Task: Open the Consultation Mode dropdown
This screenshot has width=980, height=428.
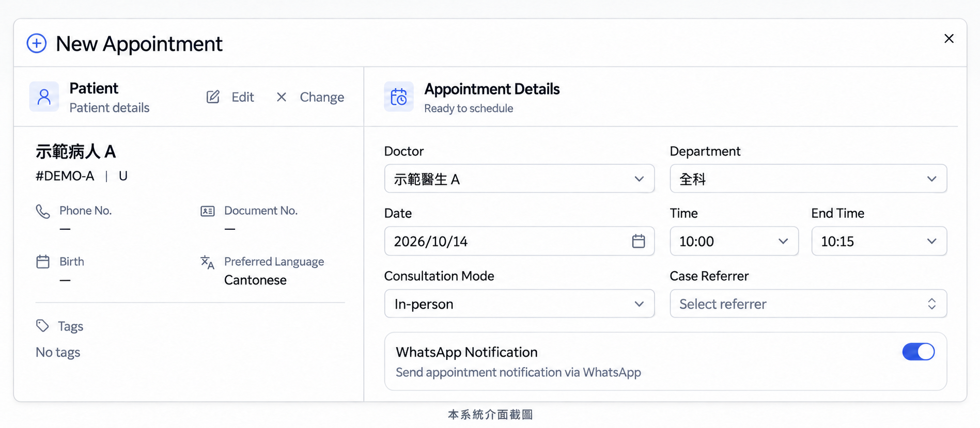Action: [519, 304]
